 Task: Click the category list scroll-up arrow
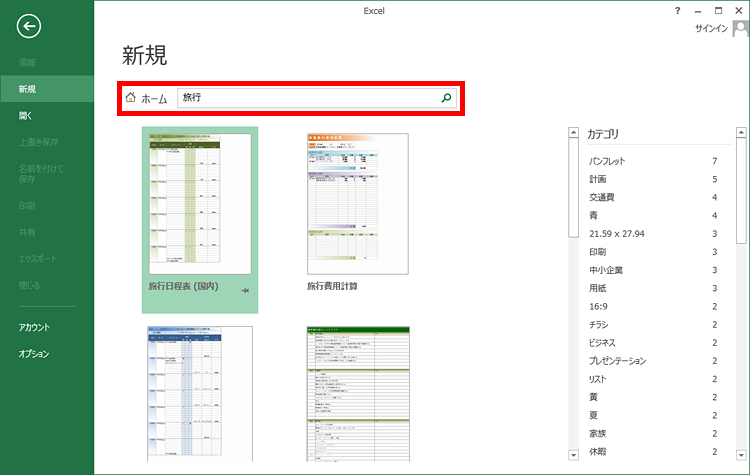573,132
